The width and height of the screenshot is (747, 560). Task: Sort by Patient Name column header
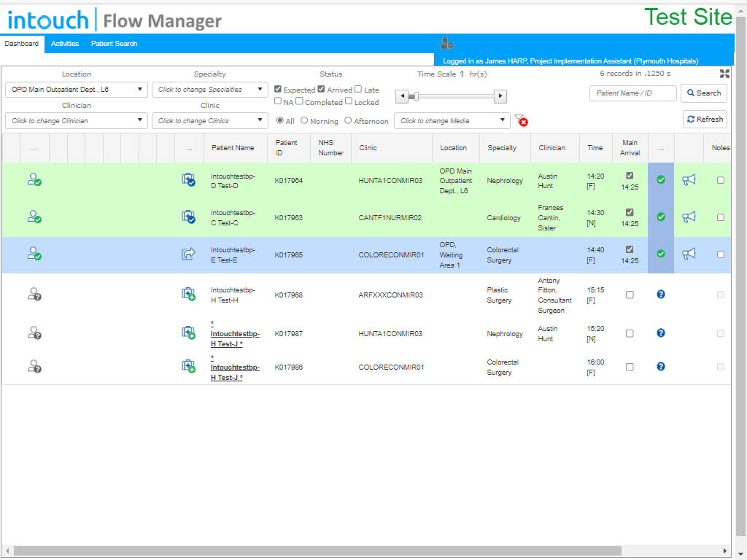point(233,147)
